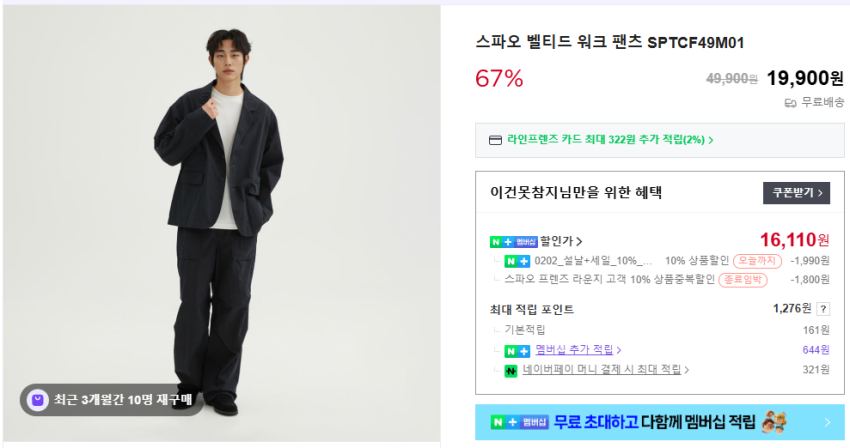
Task: Open the right arrow on the membership invite banner
Action: coord(827,423)
